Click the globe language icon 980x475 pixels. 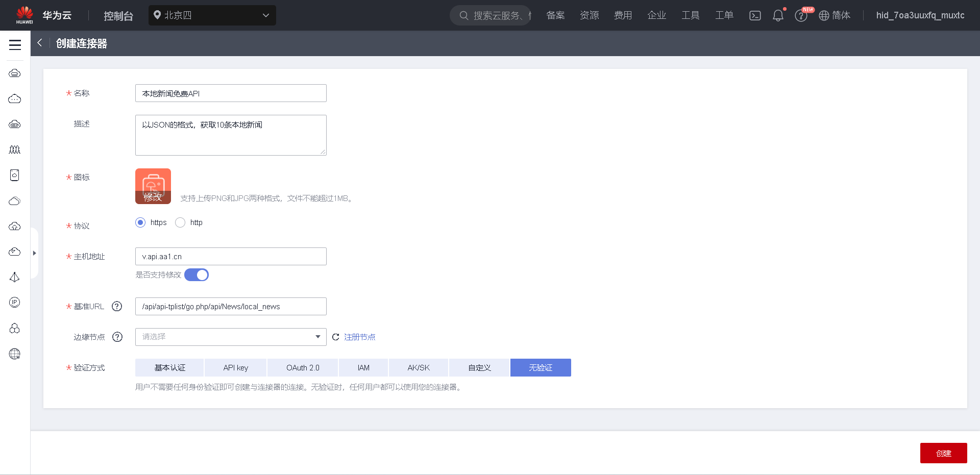point(824,16)
